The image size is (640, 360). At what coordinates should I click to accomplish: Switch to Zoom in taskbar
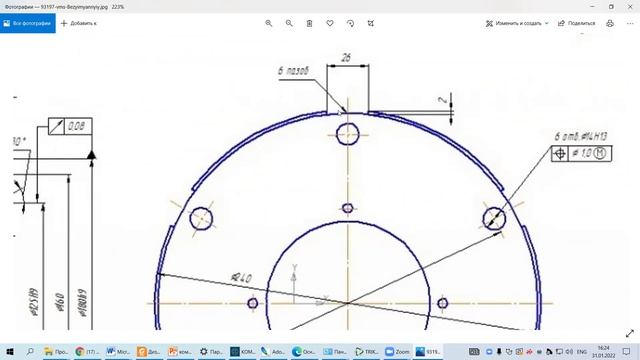(x=397, y=351)
